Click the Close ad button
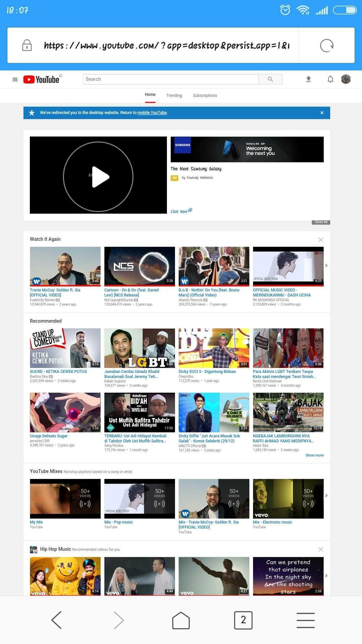 point(321,222)
